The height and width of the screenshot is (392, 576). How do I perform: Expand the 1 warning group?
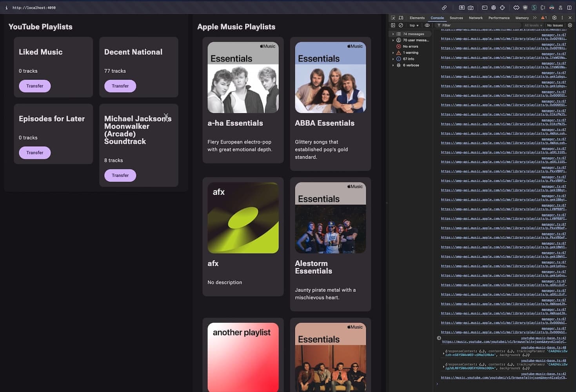click(393, 53)
